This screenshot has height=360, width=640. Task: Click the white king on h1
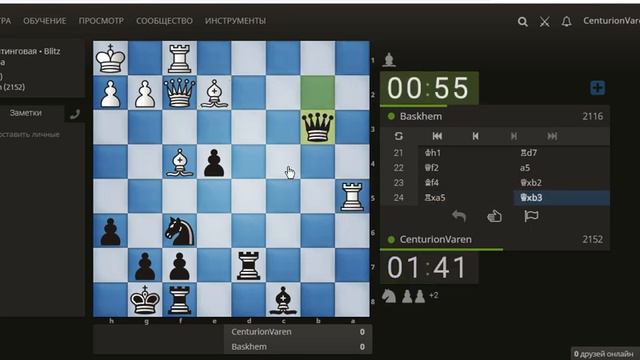110,58
